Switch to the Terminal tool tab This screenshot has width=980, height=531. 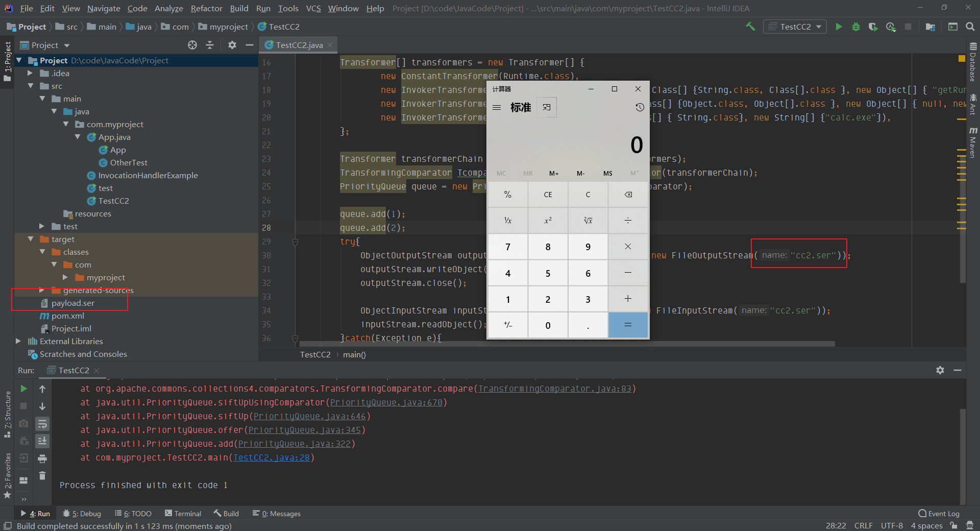pos(183,514)
